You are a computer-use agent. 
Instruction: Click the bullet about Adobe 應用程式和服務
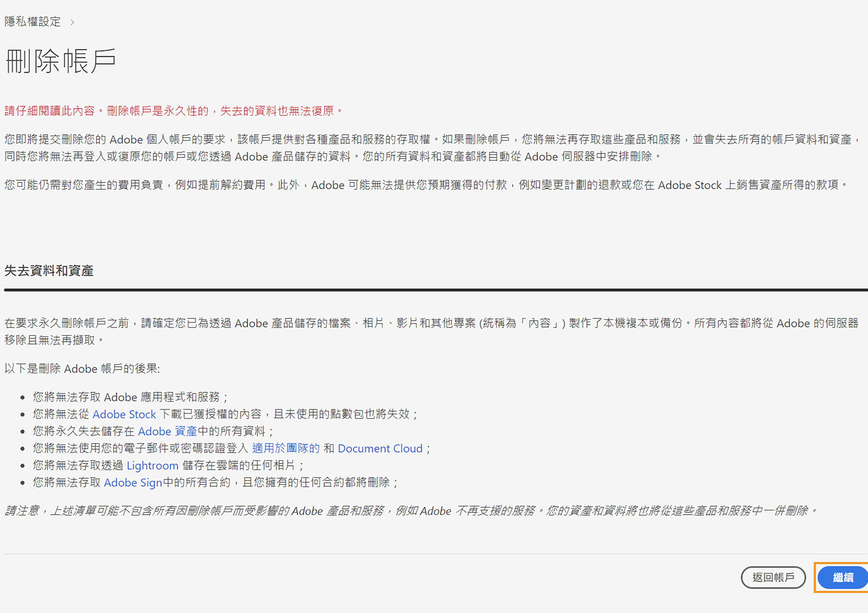[x=131, y=397]
